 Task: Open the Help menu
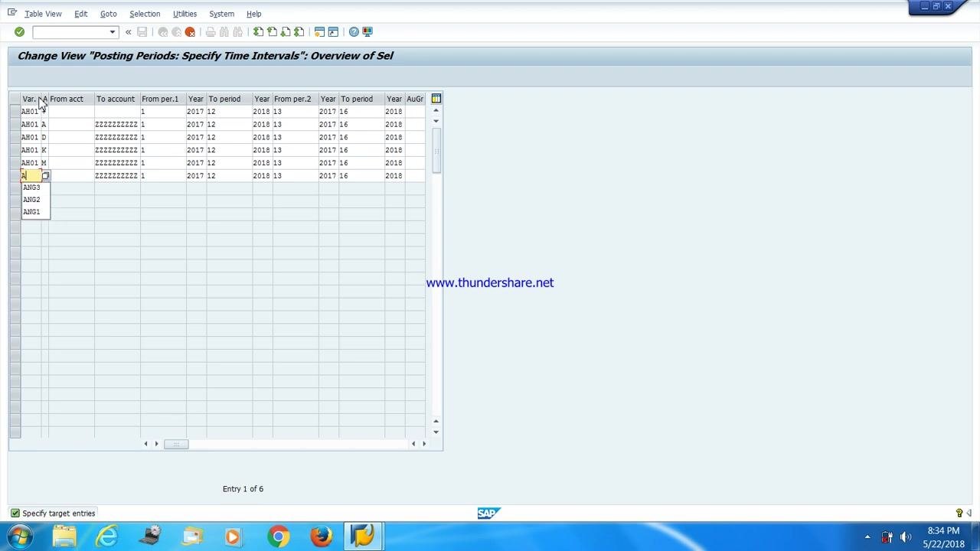coord(253,14)
